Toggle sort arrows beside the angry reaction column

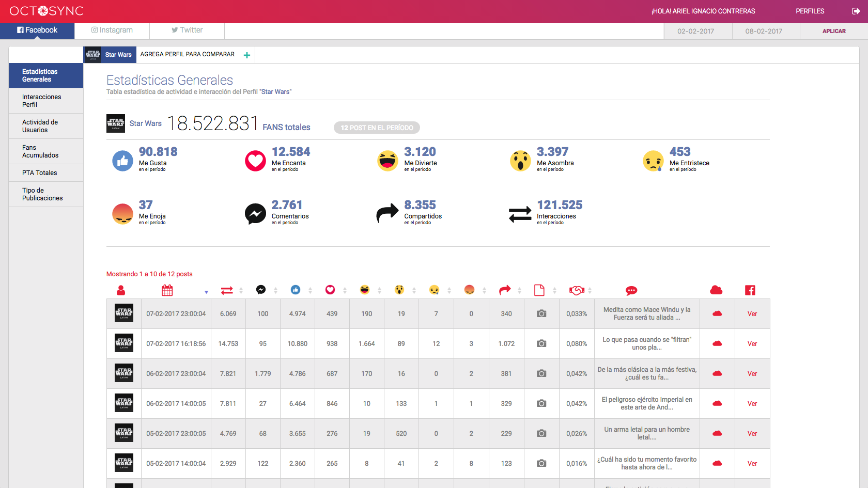coord(484,291)
